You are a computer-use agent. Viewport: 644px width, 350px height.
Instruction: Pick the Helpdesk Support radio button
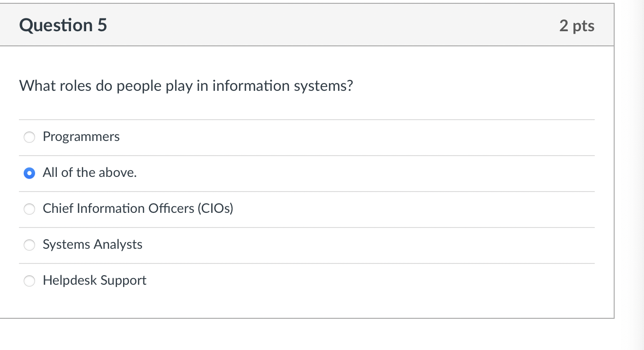tap(29, 281)
